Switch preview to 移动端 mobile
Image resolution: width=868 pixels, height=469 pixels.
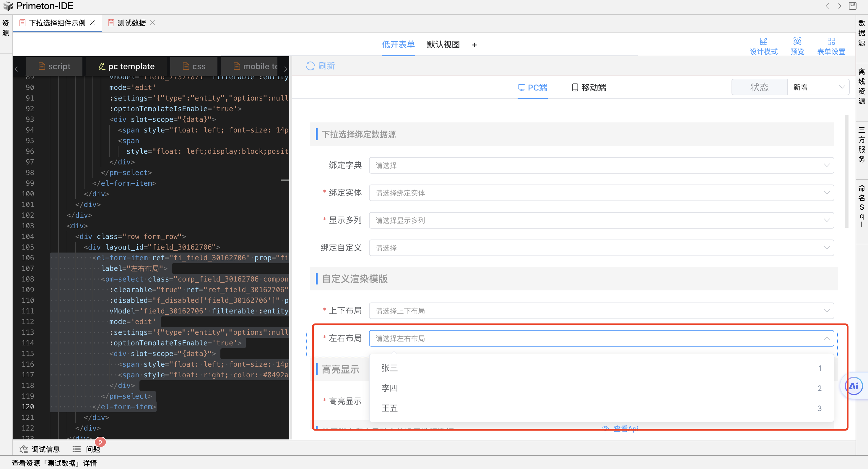coord(589,88)
